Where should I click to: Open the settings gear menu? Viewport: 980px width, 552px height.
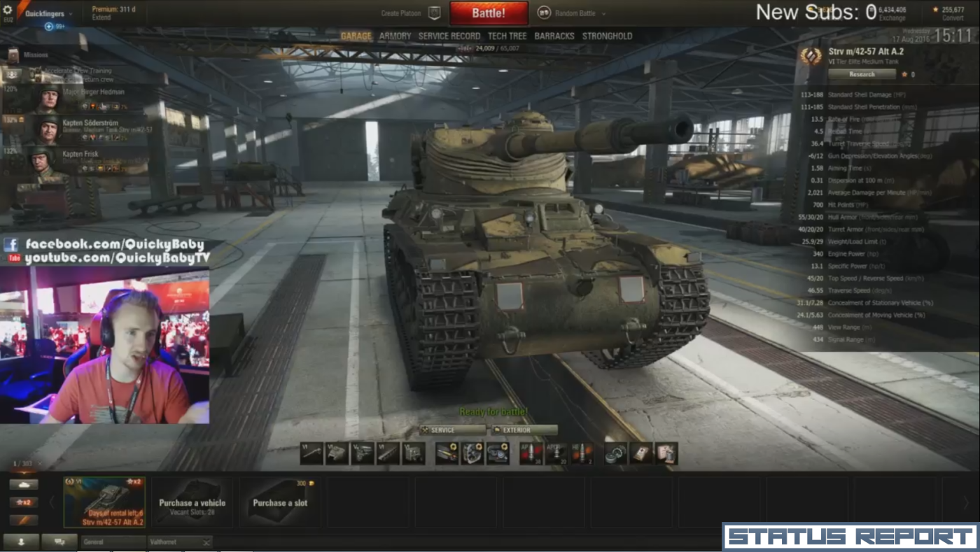pyautogui.click(x=8, y=10)
